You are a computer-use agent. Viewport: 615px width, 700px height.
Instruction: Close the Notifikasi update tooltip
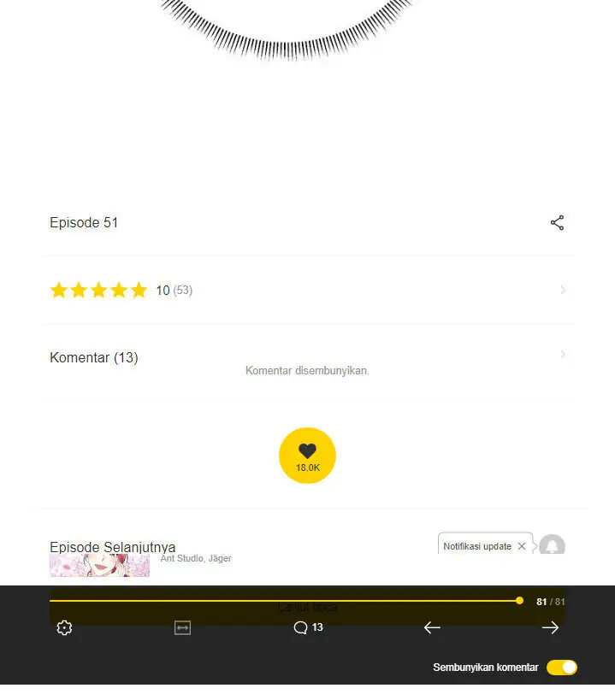coord(521,546)
